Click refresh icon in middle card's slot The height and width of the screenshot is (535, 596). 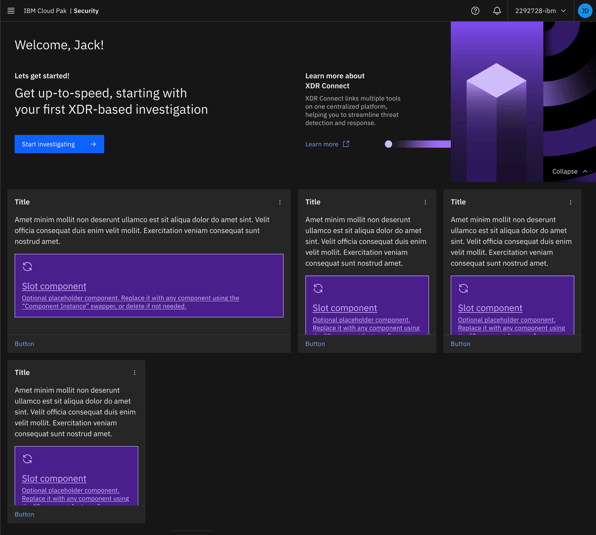[318, 288]
